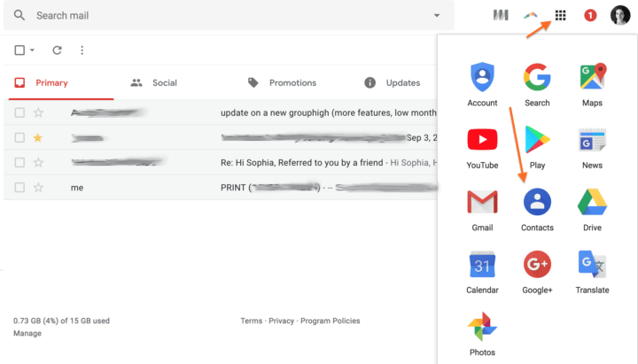Click the red notification badge
This screenshot has width=638, height=364.
click(x=590, y=15)
